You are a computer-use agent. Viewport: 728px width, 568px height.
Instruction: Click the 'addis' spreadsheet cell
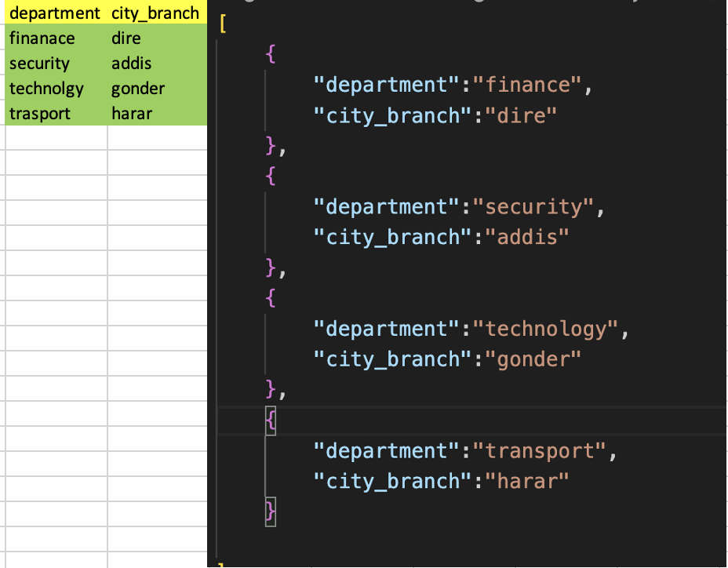157,63
